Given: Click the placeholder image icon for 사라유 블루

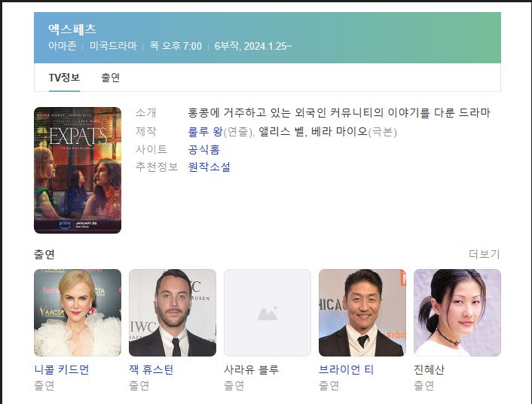Looking at the screenshot, I should pyautogui.click(x=267, y=313).
